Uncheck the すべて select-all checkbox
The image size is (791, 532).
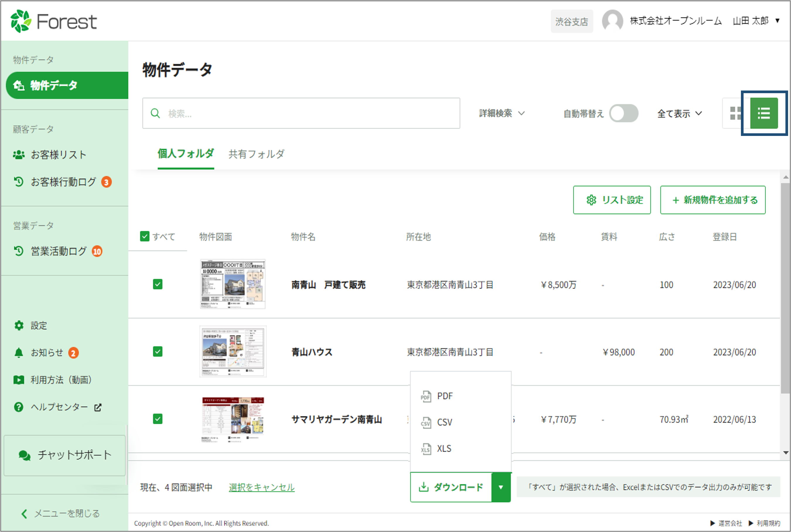(145, 236)
